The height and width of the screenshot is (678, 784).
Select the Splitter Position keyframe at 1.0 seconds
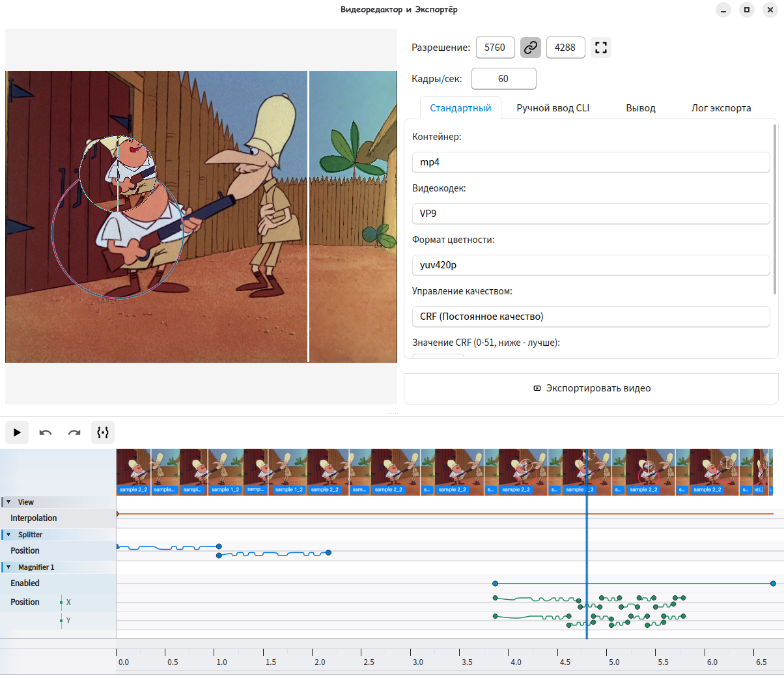click(x=219, y=546)
